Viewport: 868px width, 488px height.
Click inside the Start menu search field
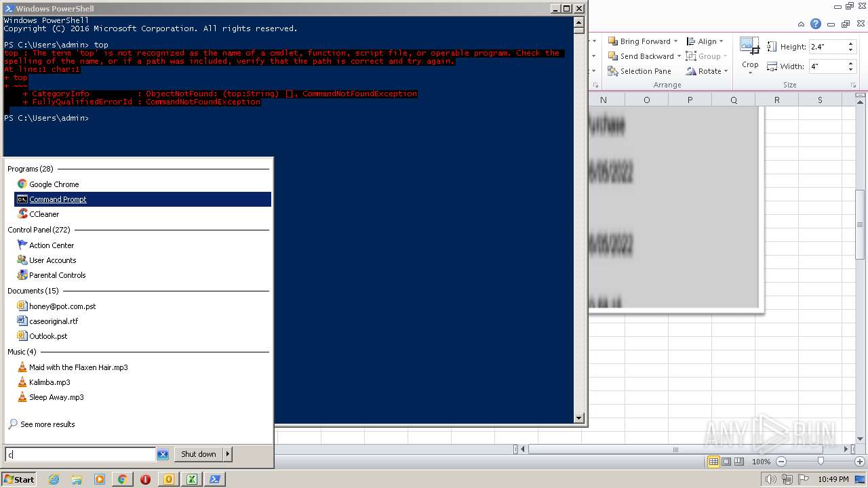(81, 454)
